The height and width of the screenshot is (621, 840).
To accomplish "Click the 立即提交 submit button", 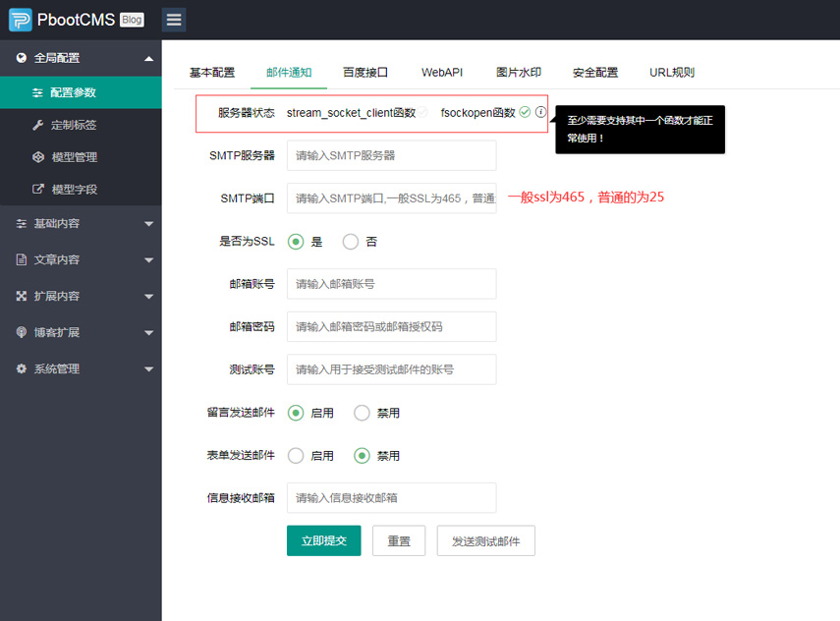I will pyautogui.click(x=323, y=540).
